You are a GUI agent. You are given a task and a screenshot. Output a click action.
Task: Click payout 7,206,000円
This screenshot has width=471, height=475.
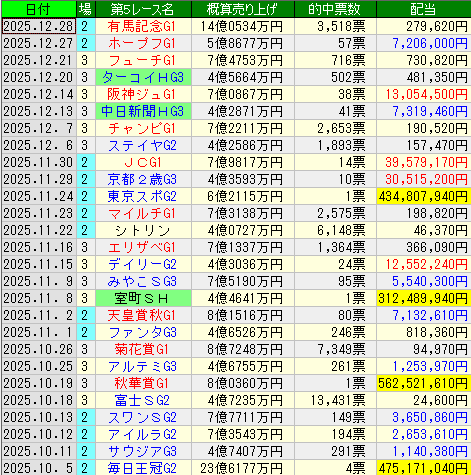[430, 43]
